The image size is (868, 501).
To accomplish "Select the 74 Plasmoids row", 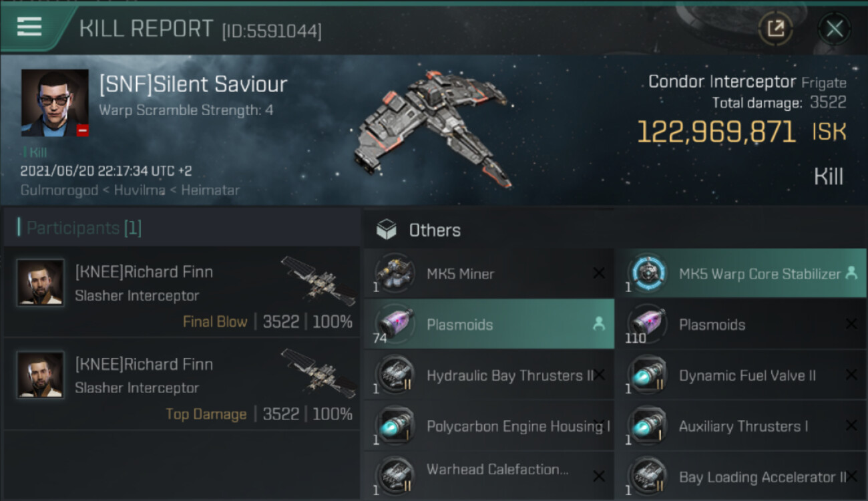I will pos(489,325).
